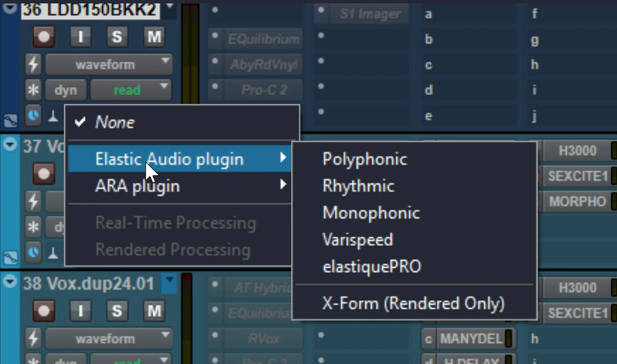Click track 38 voice lightning icon

[33, 339]
